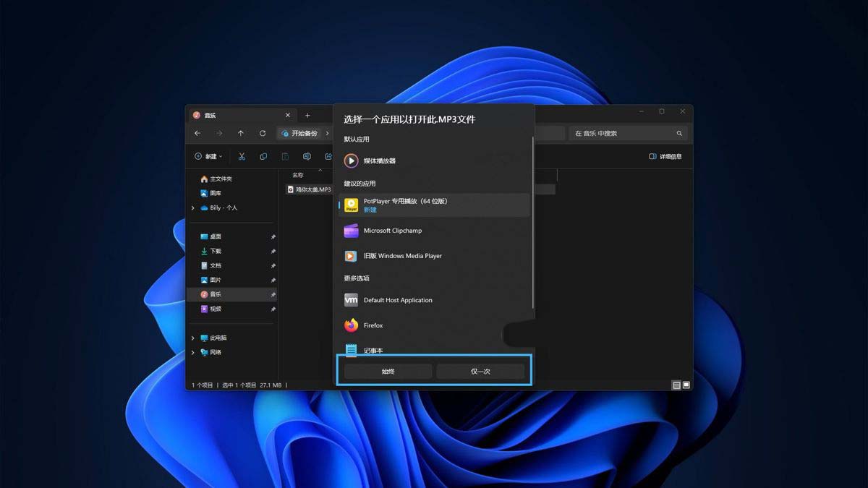This screenshot has width=868, height=488.
Task: Expand the 网络 tree node
Action: pyautogui.click(x=193, y=353)
